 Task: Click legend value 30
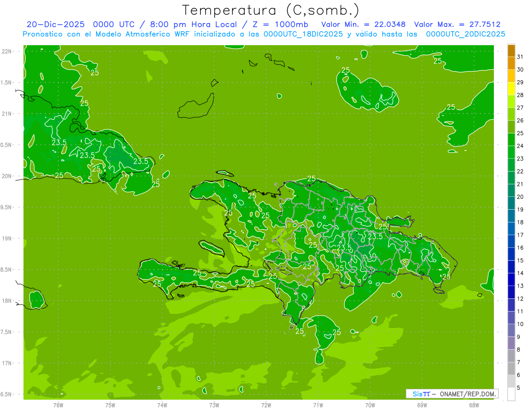pyautogui.click(x=520, y=70)
